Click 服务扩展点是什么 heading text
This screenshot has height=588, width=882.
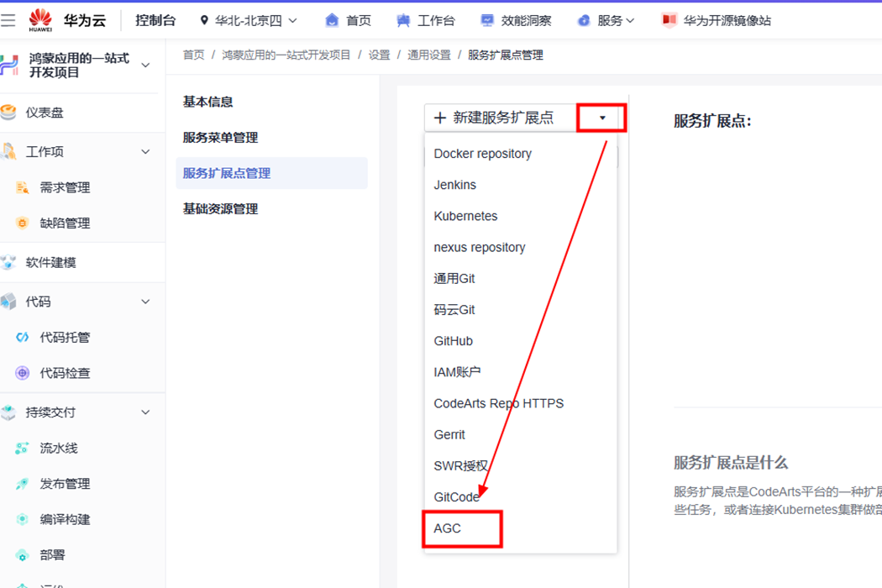731,463
